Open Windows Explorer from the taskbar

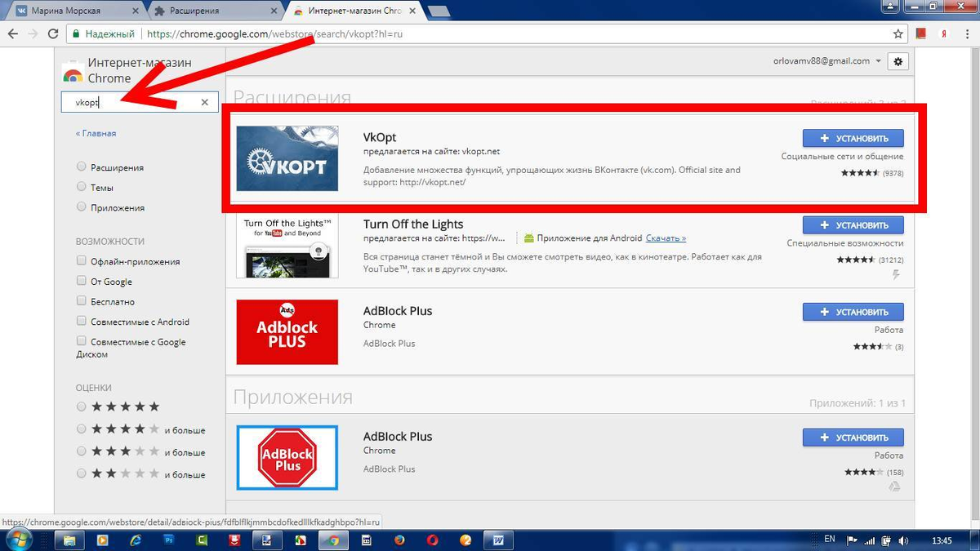70,540
